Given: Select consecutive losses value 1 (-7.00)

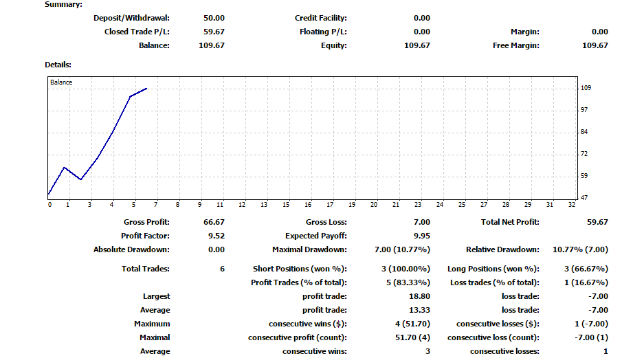Looking at the screenshot, I should pos(592,324).
